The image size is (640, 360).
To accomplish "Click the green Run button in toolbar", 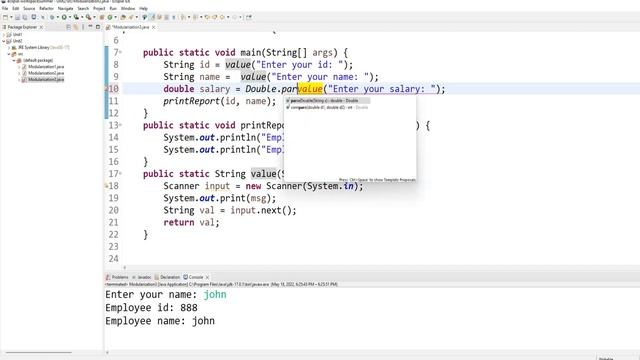I will (64, 17).
